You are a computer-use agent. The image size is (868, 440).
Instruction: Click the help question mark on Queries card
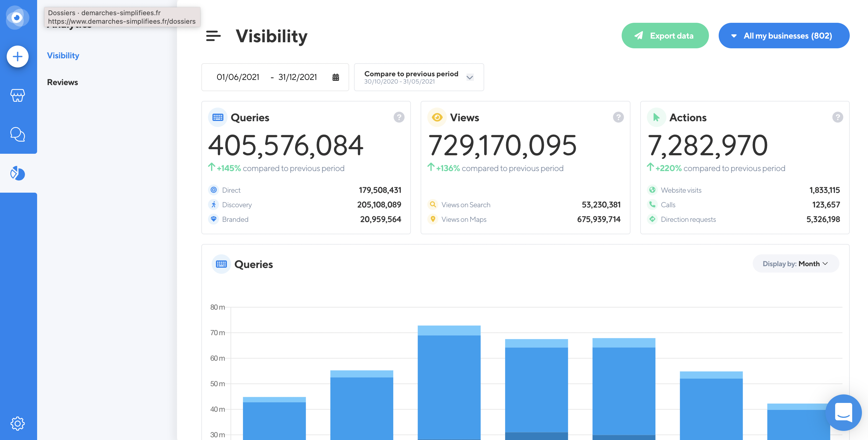pos(399,117)
